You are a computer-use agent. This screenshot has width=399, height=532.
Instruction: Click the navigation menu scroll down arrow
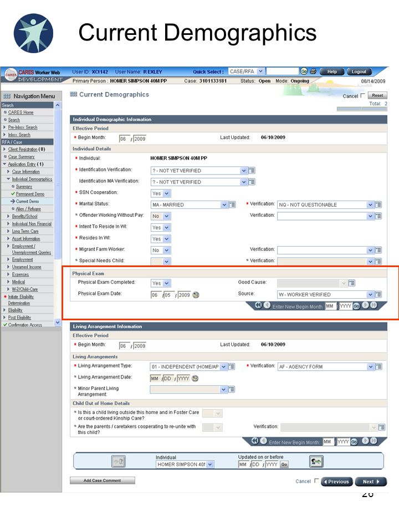click(x=57, y=322)
